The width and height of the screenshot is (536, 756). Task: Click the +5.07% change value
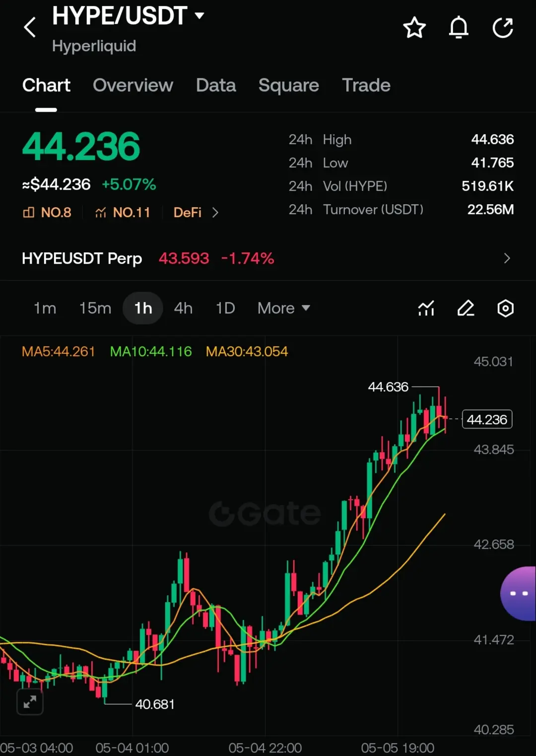pos(129,185)
